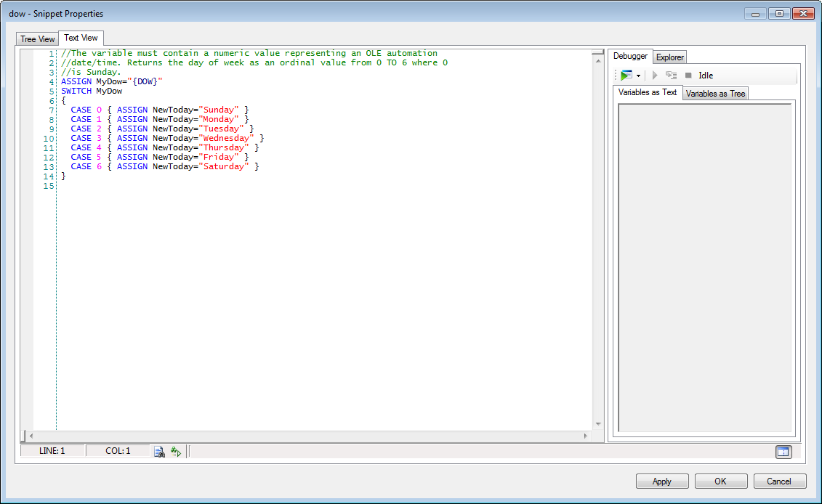822x504 pixels.
Task: Start the debugger with the green play icon
Action: pyautogui.click(x=626, y=76)
